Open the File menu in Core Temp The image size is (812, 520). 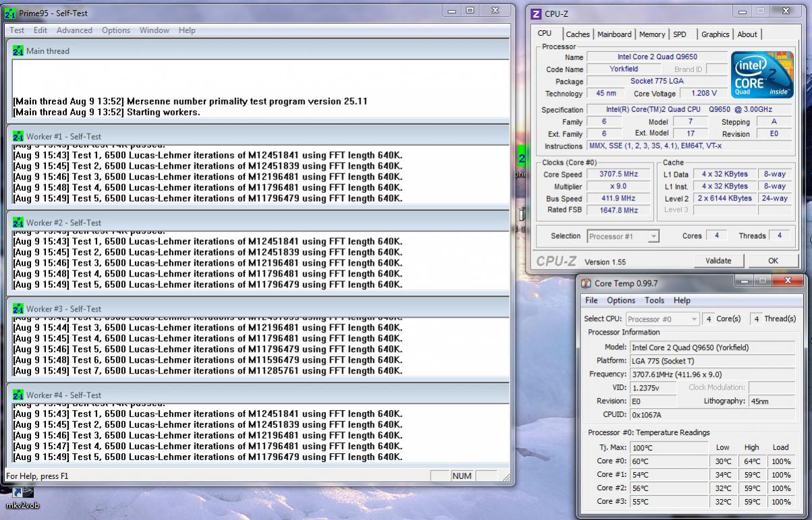[591, 301]
